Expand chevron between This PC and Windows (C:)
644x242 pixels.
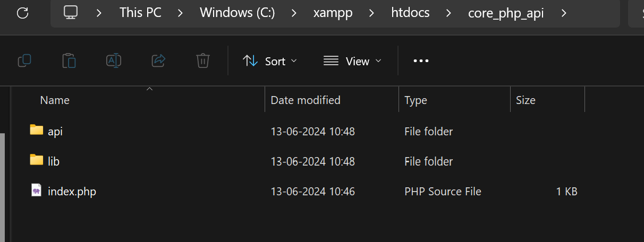pos(180,13)
